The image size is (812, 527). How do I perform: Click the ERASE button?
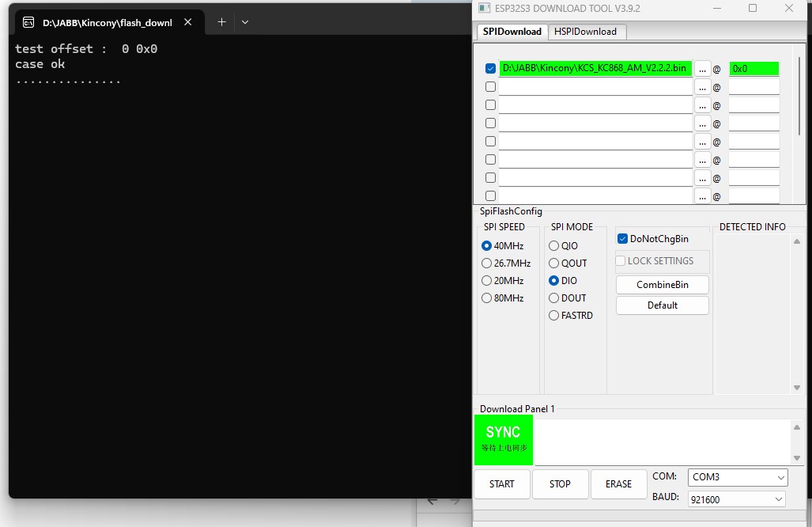pyautogui.click(x=618, y=484)
